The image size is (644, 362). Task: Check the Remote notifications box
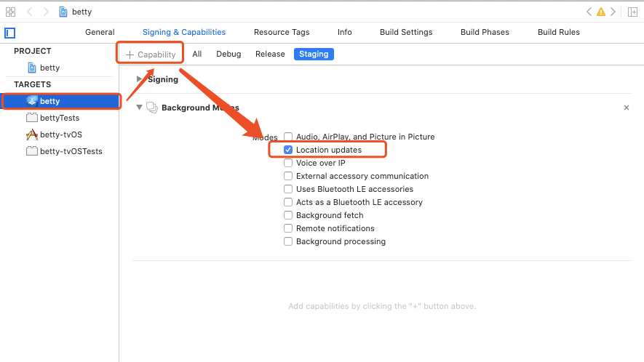(x=288, y=228)
